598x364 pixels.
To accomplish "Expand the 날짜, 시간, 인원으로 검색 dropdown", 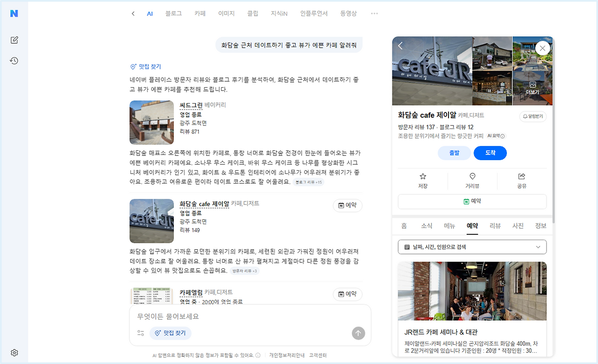I will click(472, 247).
